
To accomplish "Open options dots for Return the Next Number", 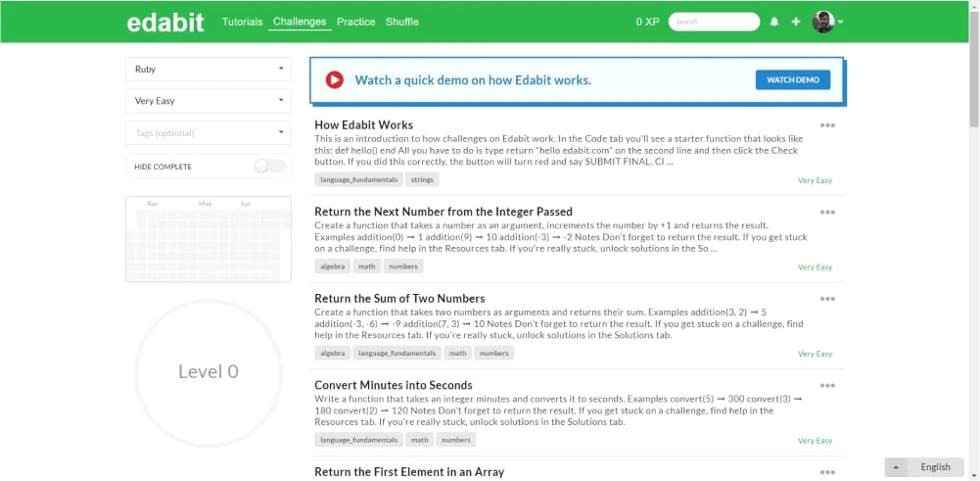I will click(827, 212).
